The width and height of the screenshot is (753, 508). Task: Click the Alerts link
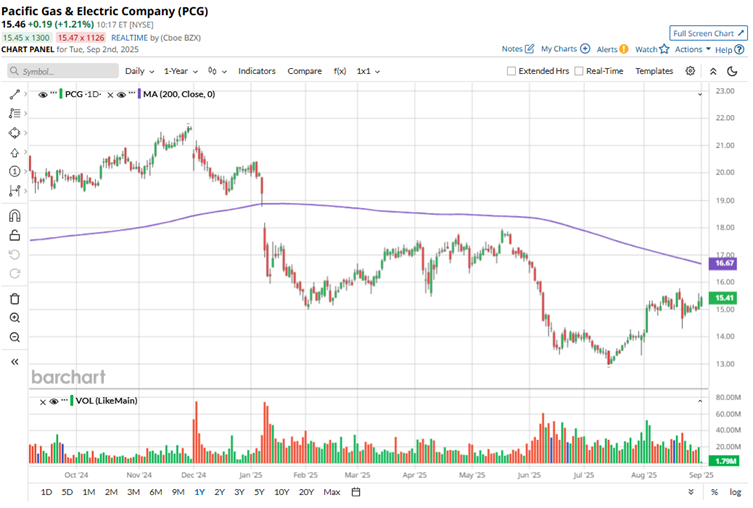pyautogui.click(x=607, y=49)
